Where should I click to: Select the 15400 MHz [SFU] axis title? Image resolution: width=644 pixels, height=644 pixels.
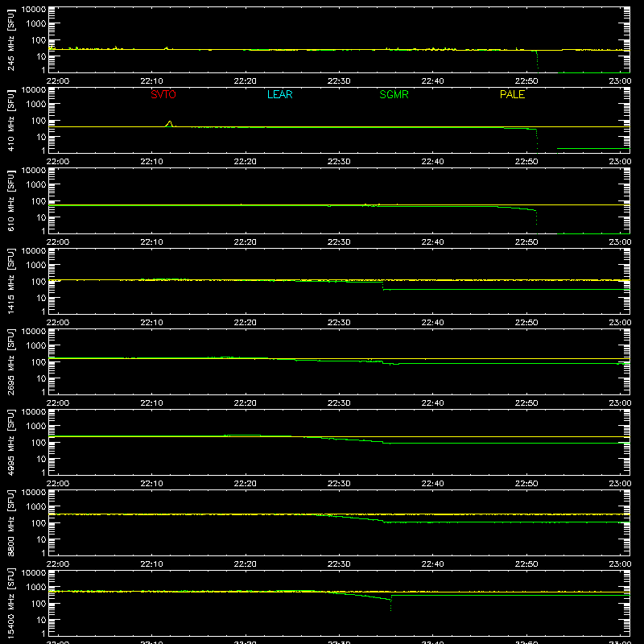pos(10,603)
